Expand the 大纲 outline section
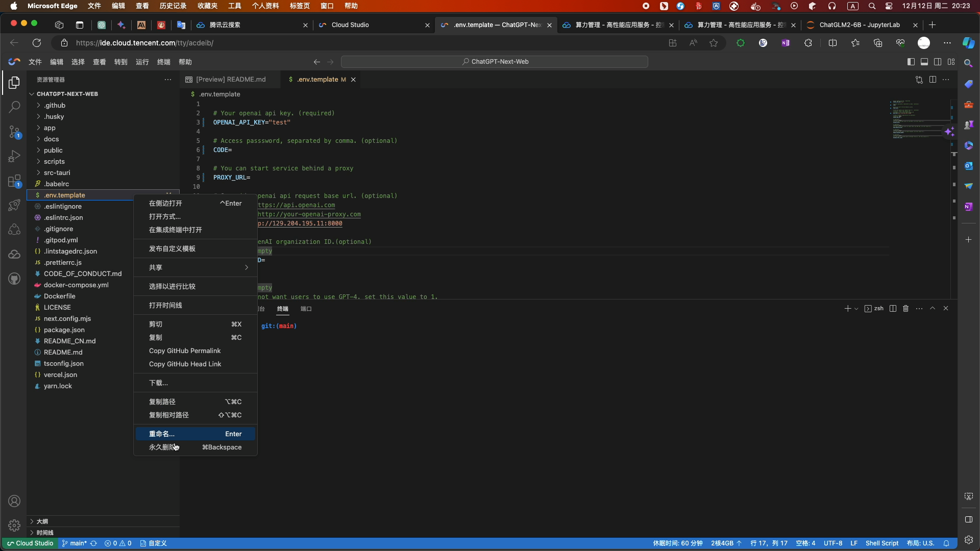This screenshot has width=980, height=551. coord(42,521)
